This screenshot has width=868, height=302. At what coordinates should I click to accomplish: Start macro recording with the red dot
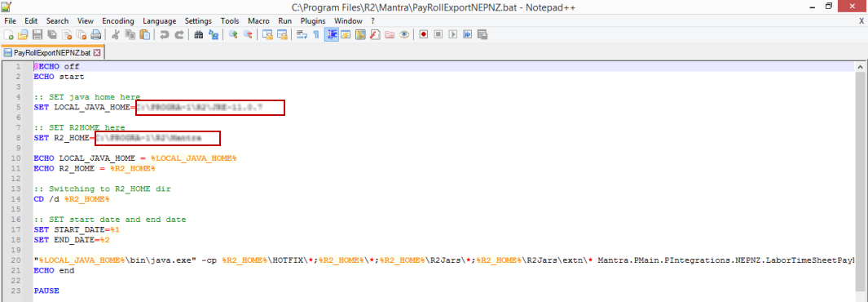tap(424, 35)
